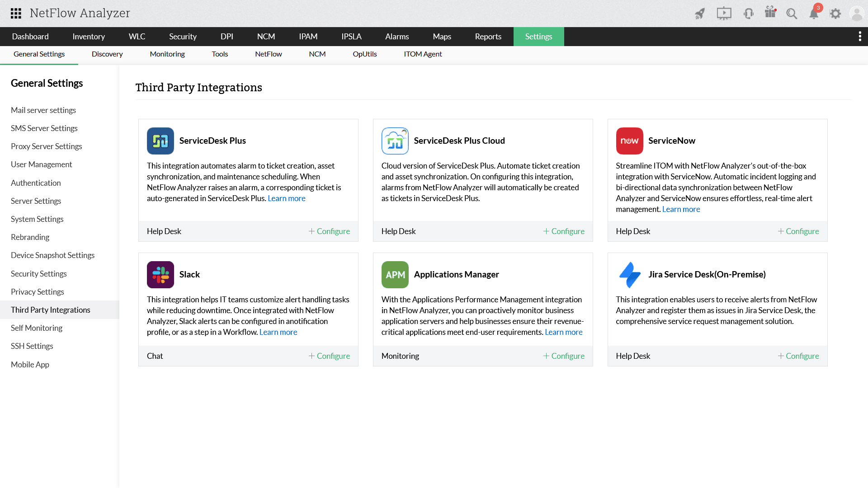Screen dimensions: 868x488
Task: Open the user profile avatar
Action: click(x=856, y=14)
